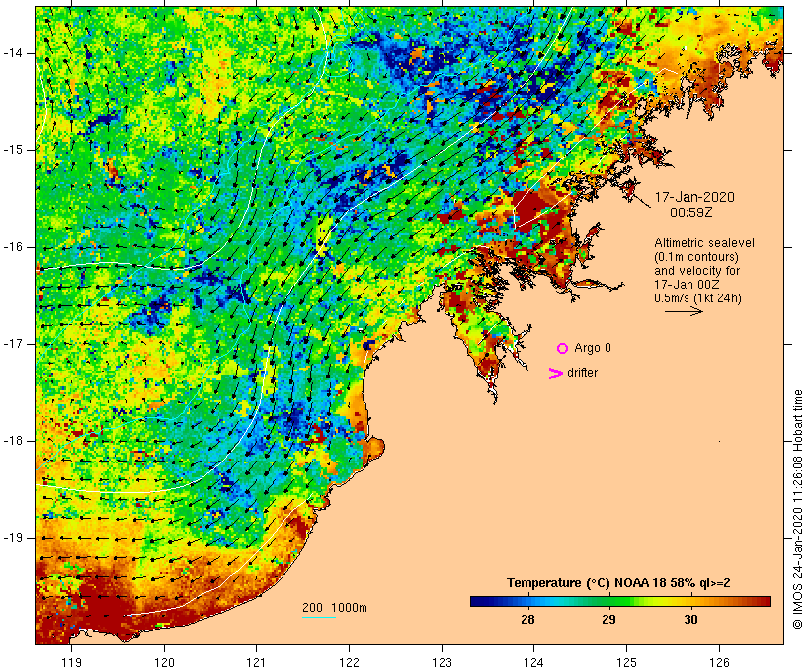Click the latitude axis label -14
The height and width of the screenshot is (672, 810).
pos(13,53)
